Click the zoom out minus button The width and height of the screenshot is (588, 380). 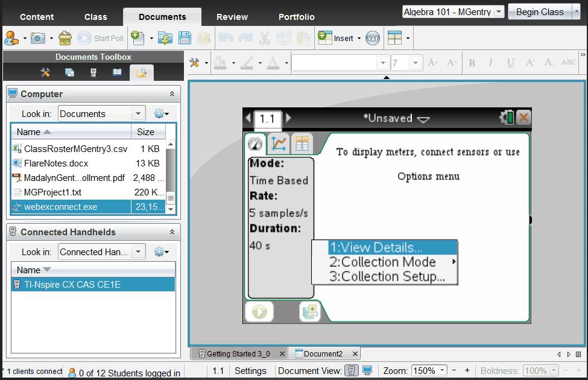(x=454, y=370)
